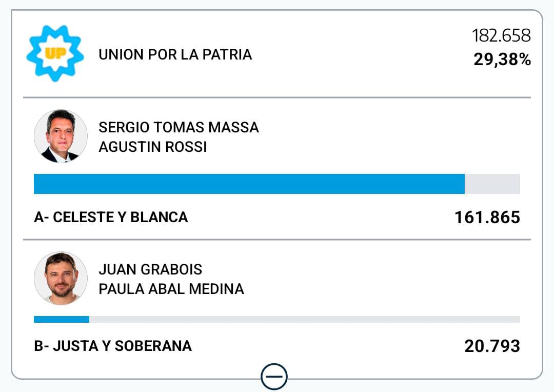Click the 20.793 vote count
The width and height of the screenshot is (554, 392).
[x=492, y=346]
